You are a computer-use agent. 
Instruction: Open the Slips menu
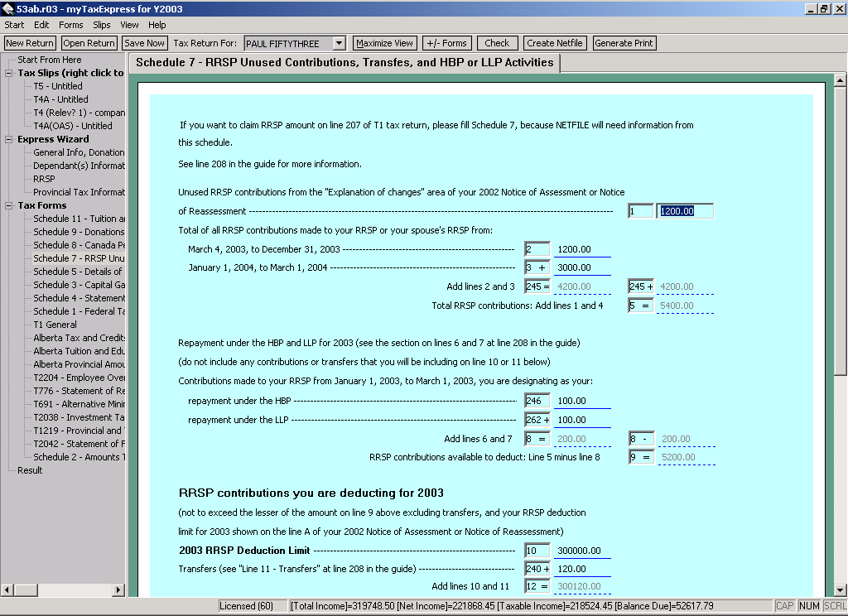102,25
